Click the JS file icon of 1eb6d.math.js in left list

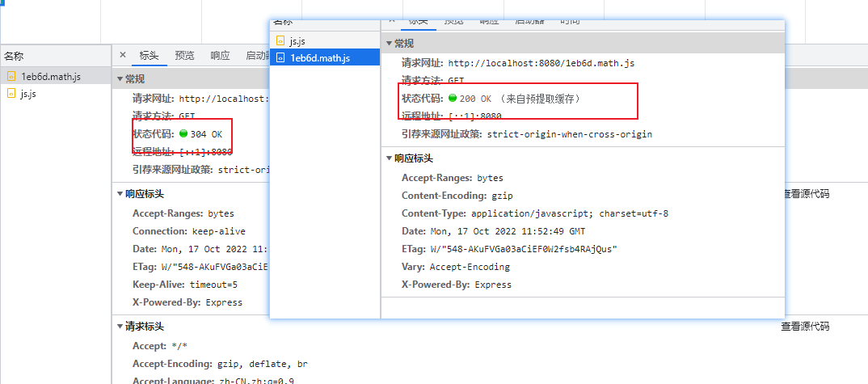click(11, 77)
